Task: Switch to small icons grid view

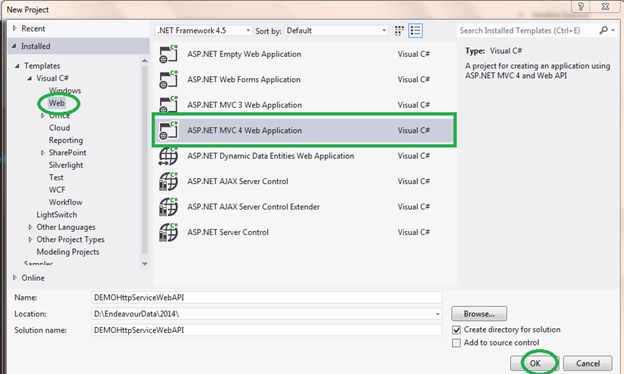Action: [x=399, y=31]
